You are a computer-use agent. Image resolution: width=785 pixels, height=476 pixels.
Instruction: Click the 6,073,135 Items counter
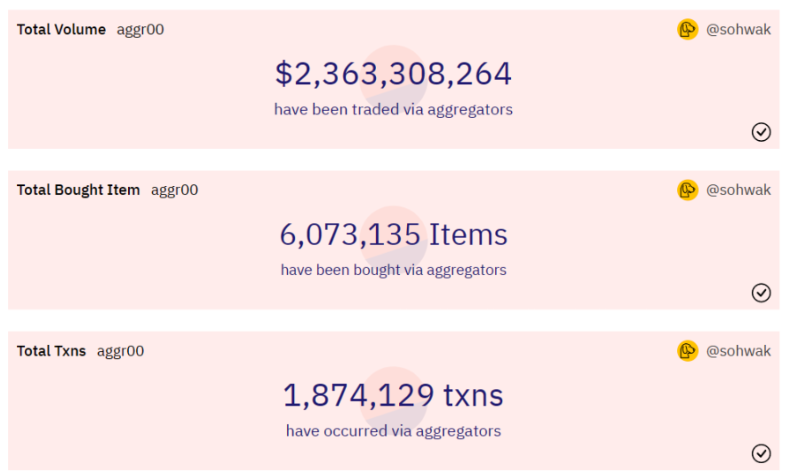(393, 235)
